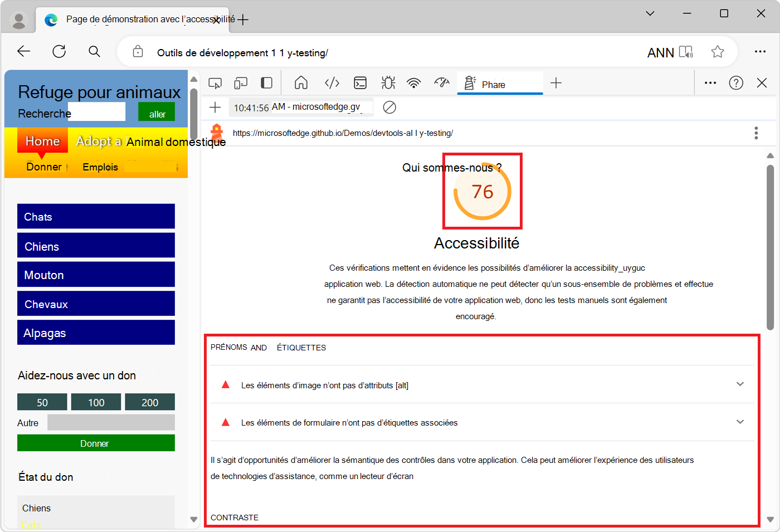This screenshot has height=532, width=780.
Task: Open the Console panel icon
Action: (x=360, y=82)
